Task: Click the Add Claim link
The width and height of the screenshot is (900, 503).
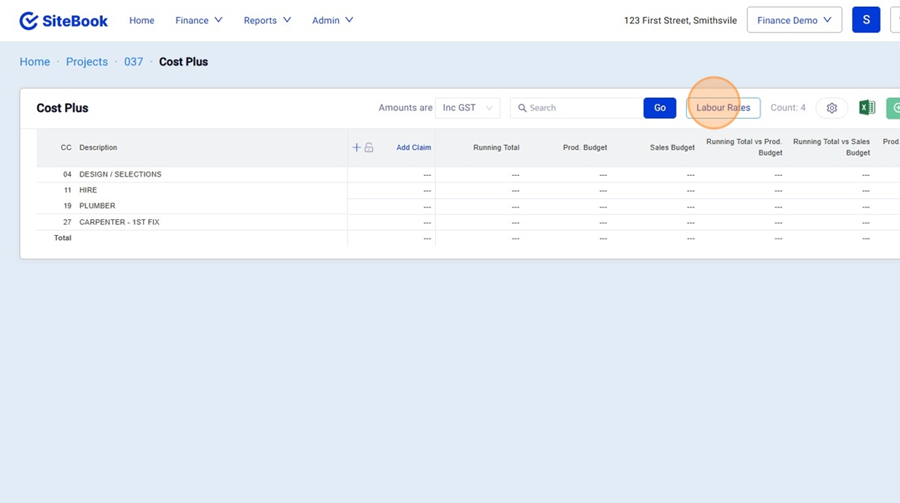Action: point(413,148)
